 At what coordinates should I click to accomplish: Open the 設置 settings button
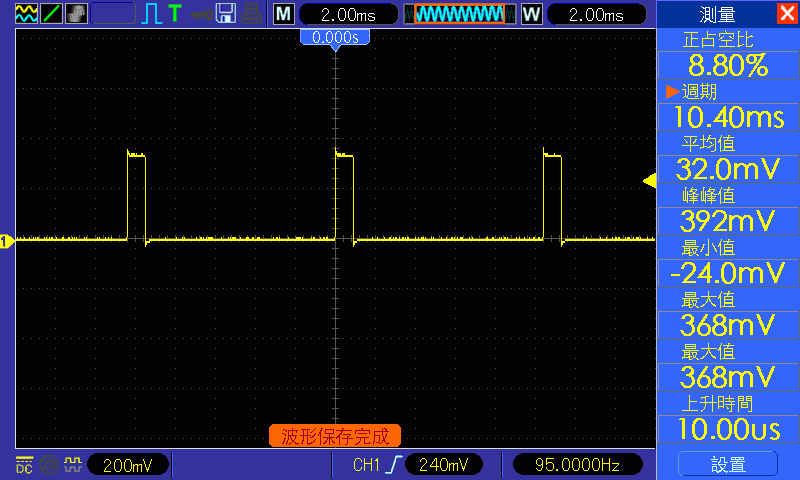click(x=728, y=464)
